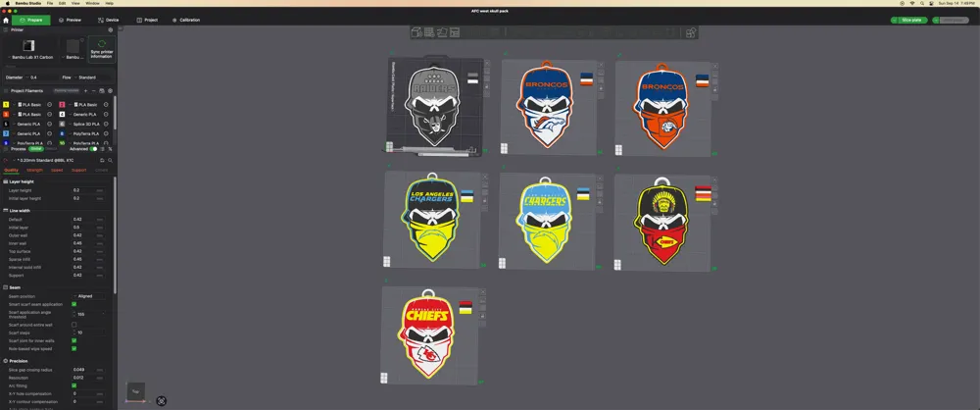Uncheck Scarf joint for inner walls
The width and height of the screenshot is (980, 410).
pos(73,340)
